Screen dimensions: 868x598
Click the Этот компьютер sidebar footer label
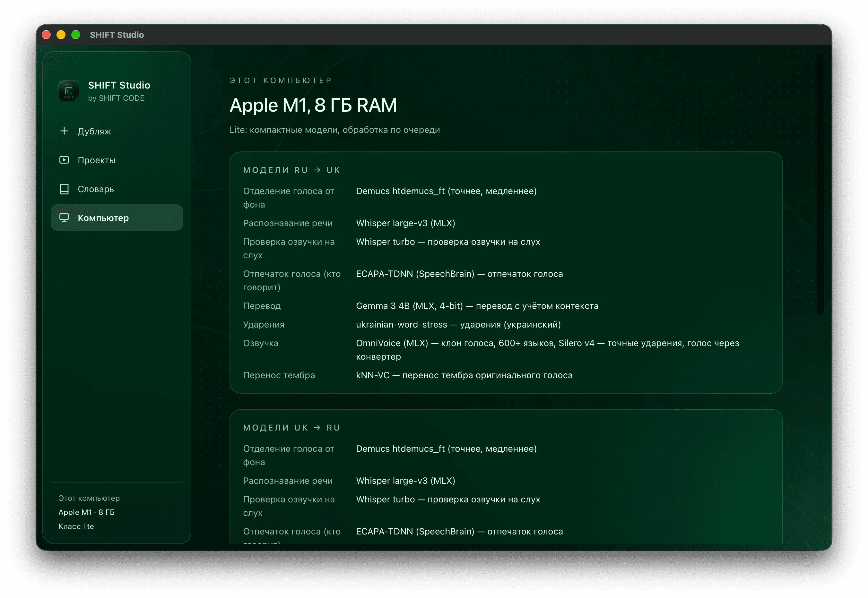[89, 498]
